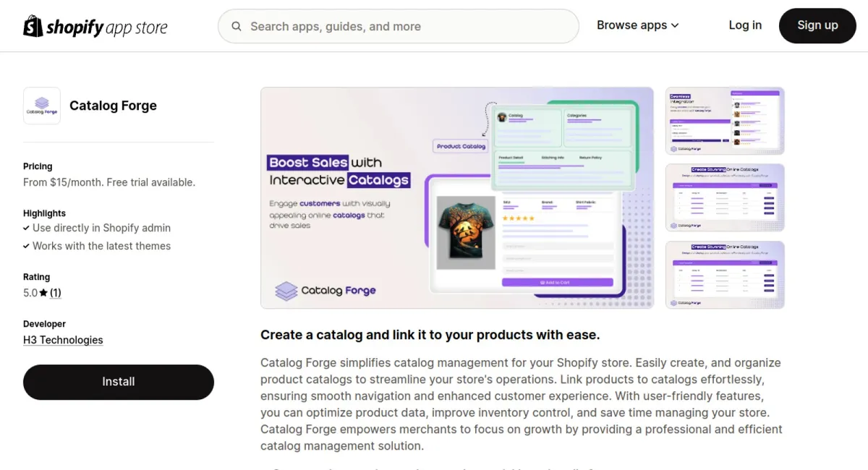868x470 pixels.
Task: Expand the Browse apps dropdown
Action: pos(637,25)
